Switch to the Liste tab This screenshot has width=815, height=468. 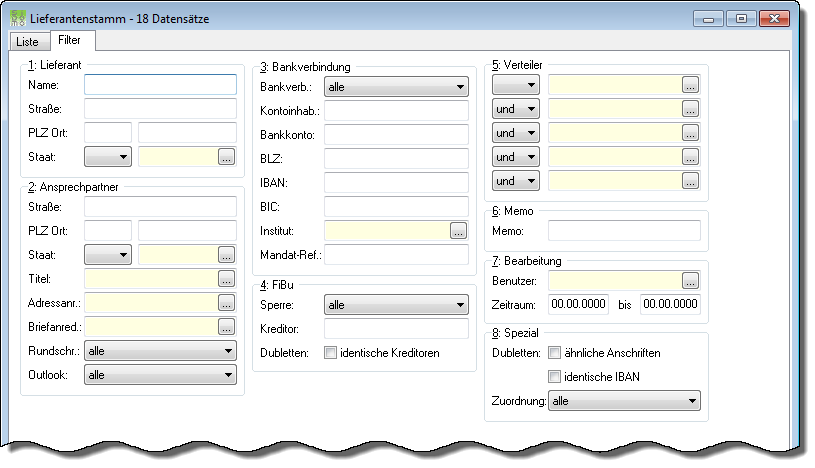[28, 42]
